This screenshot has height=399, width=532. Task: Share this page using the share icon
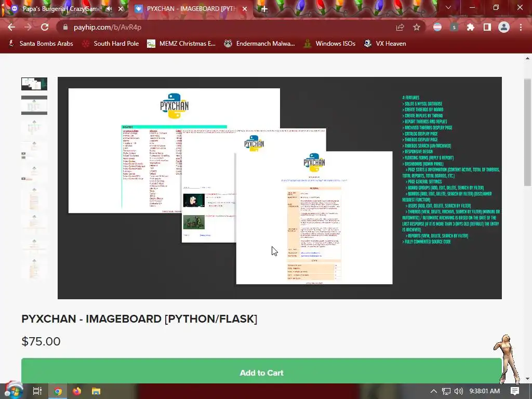(400, 27)
